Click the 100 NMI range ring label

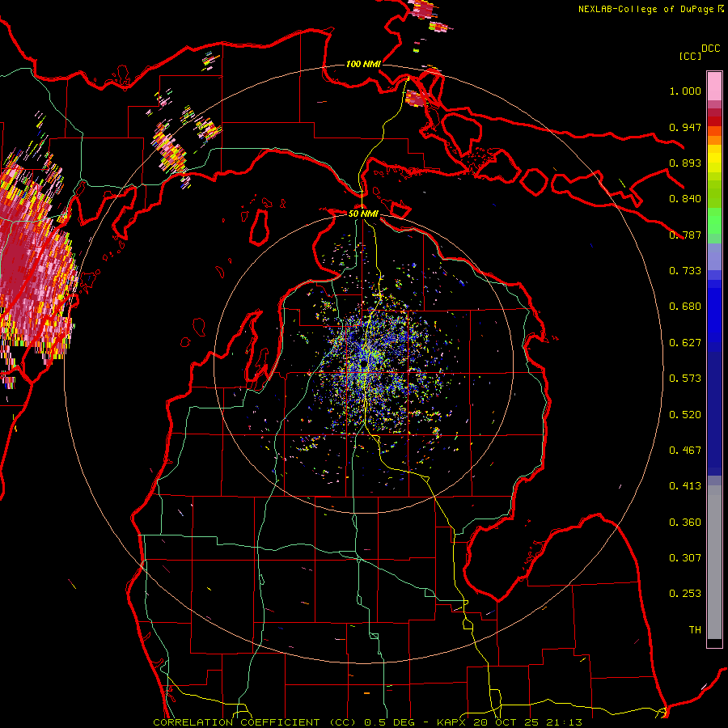pyautogui.click(x=363, y=64)
